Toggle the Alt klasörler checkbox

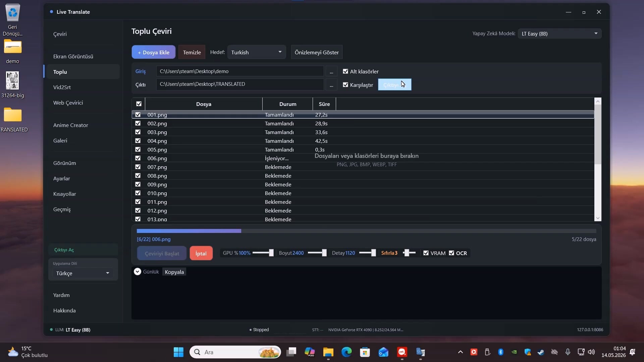(x=345, y=71)
